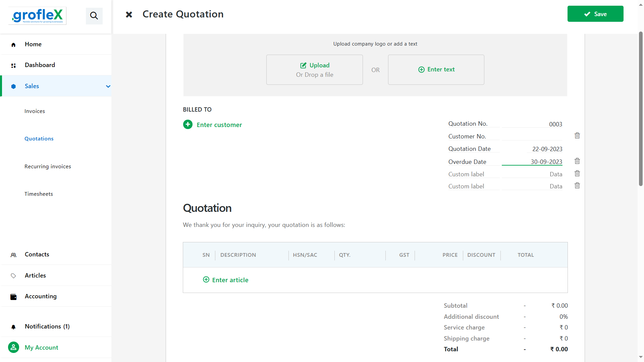Go to Recurring invoices

(x=48, y=167)
